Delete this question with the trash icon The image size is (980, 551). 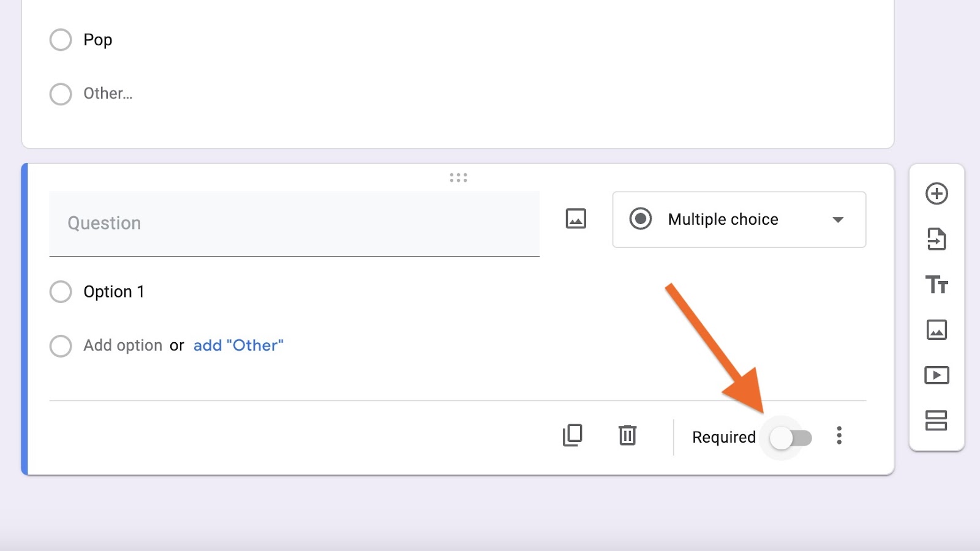coord(628,435)
